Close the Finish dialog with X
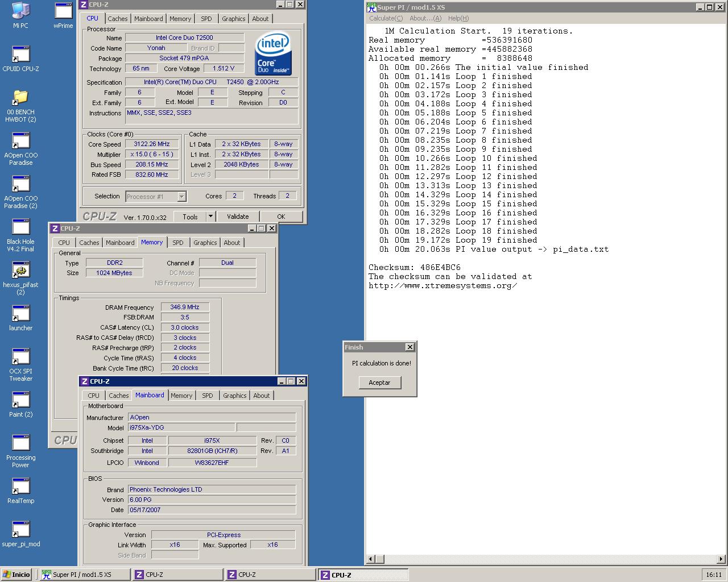 click(x=409, y=347)
